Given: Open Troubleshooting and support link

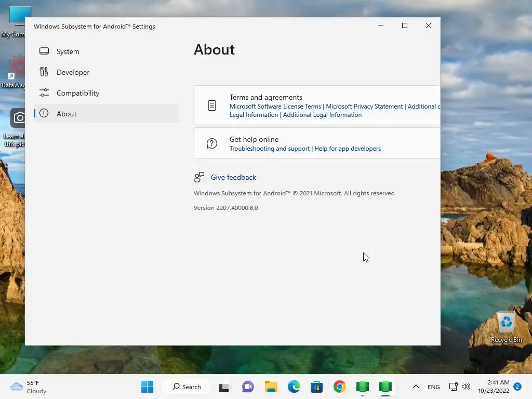Looking at the screenshot, I should (x=270, y=149).
